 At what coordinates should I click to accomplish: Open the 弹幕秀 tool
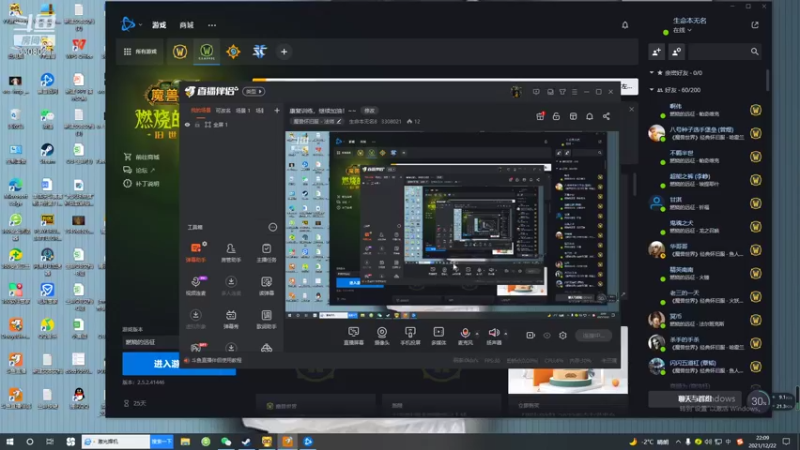pos(231,319)
